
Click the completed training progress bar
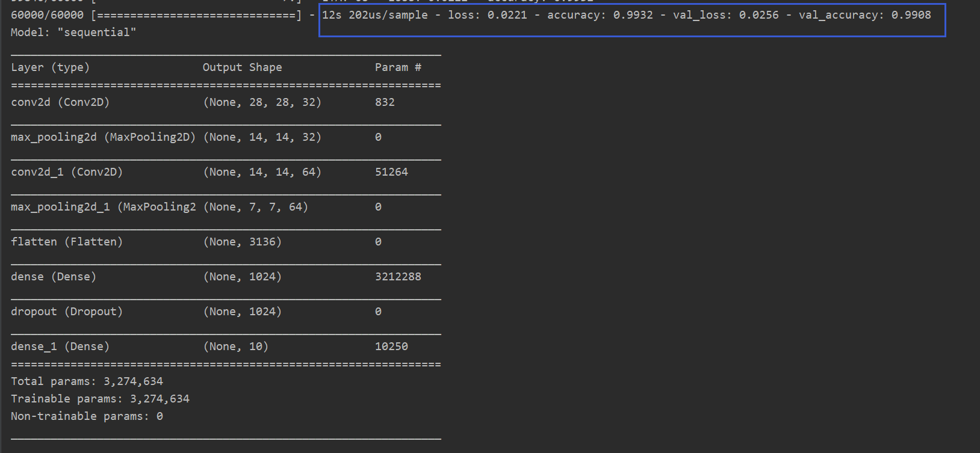click(x=196, y=15)
